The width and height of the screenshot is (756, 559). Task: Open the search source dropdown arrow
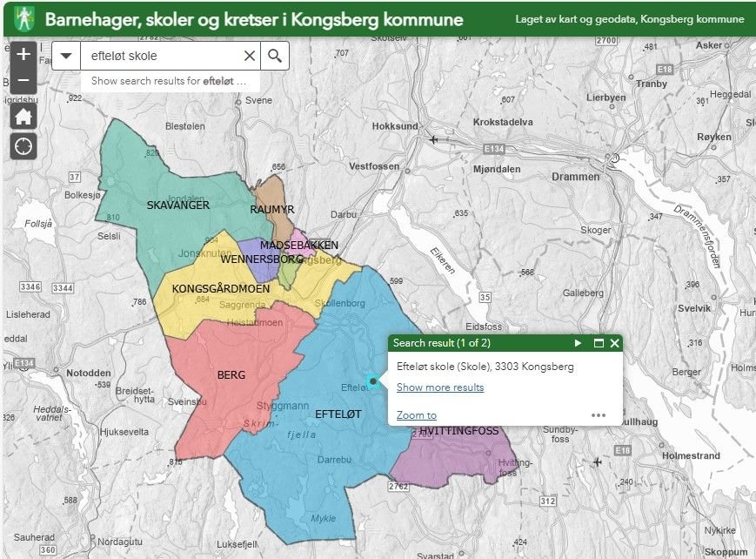pyautogui.click(x=67, y=57)
